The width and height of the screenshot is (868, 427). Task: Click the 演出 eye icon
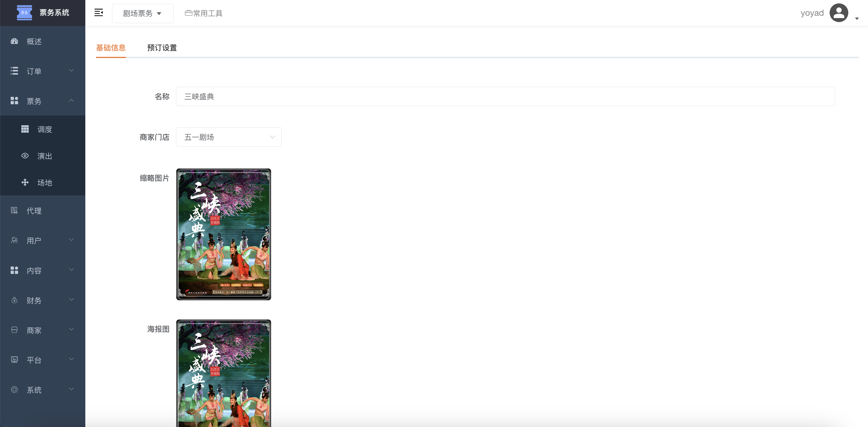[25, 155]
